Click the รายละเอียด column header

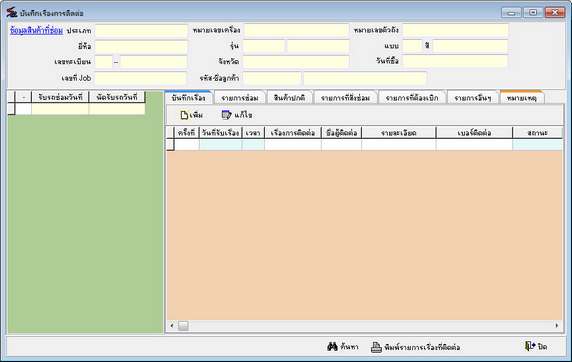(399, 133)
